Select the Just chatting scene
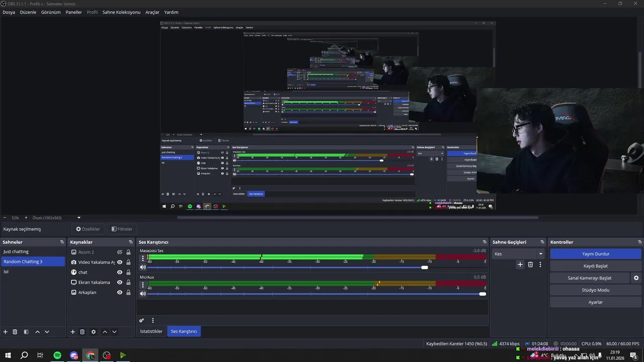 [x=33, y=251]
